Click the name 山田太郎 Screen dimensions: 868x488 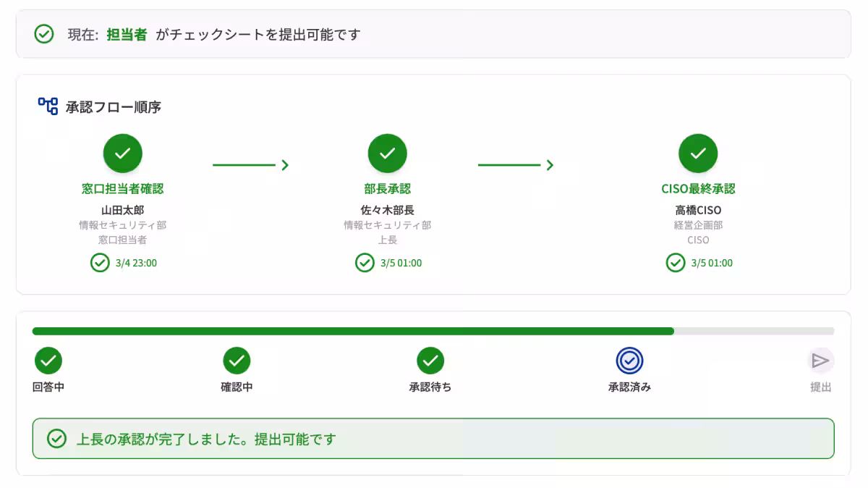tap(123, 210)
